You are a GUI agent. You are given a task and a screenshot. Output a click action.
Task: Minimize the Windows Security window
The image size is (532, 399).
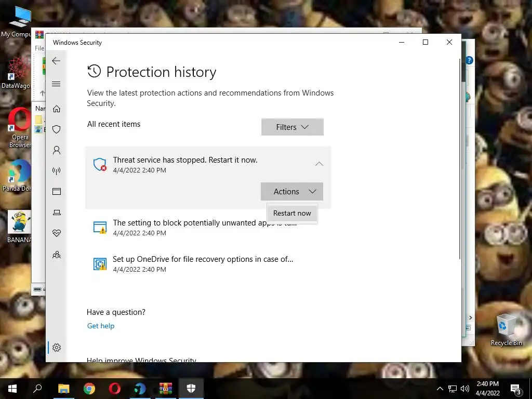(402, 42)
